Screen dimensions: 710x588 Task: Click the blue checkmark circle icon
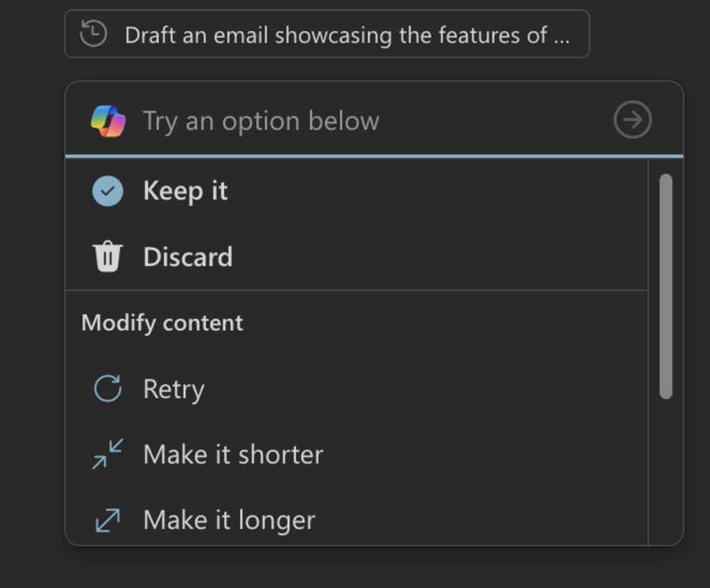click(x=107, y=191)
